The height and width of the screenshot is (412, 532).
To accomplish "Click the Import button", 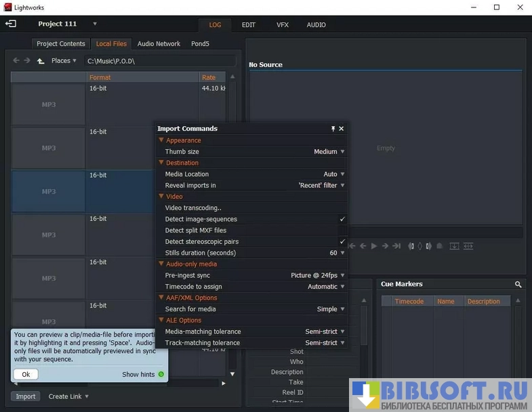I will coord(26,396).
